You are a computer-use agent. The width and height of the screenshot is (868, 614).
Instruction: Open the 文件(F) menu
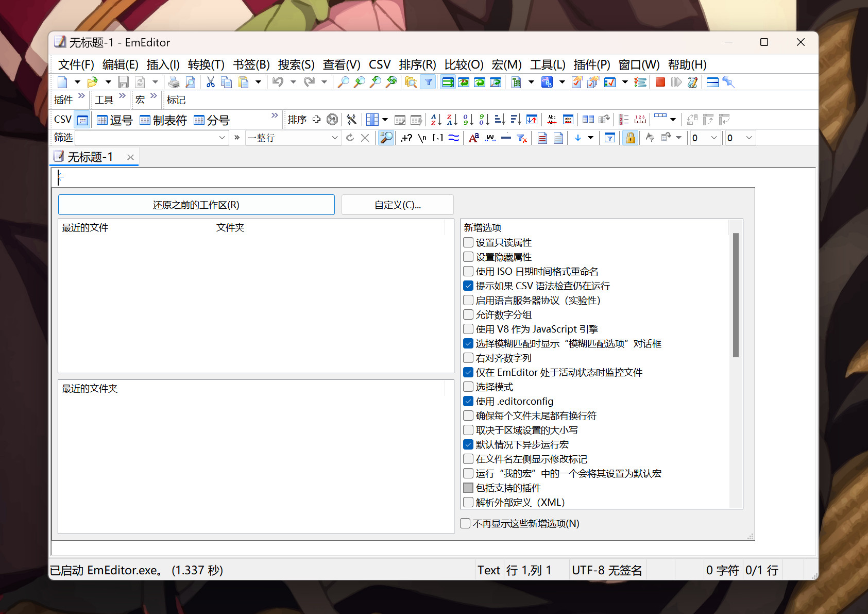(76, 65)
